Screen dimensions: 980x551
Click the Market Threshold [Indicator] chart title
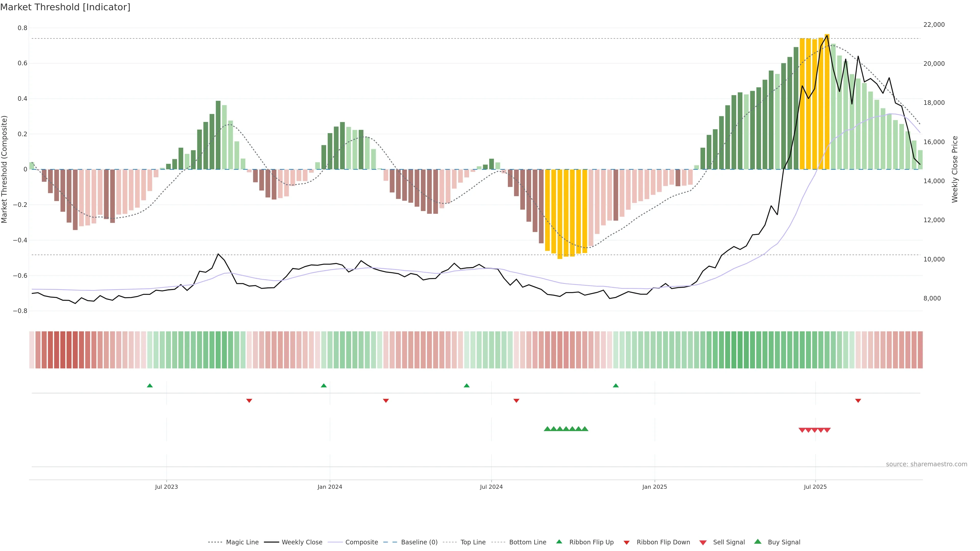coord(65,7)
